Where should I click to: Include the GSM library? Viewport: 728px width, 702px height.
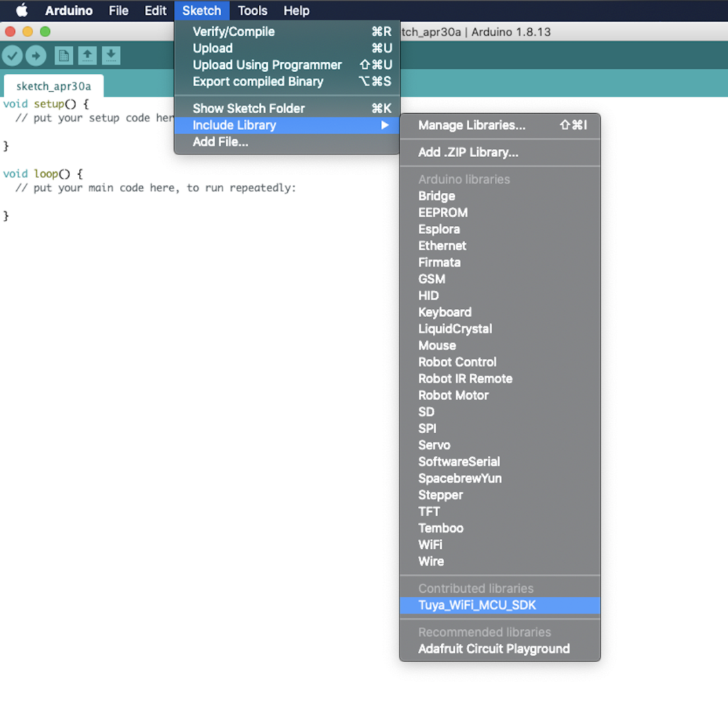coord(500,279)
